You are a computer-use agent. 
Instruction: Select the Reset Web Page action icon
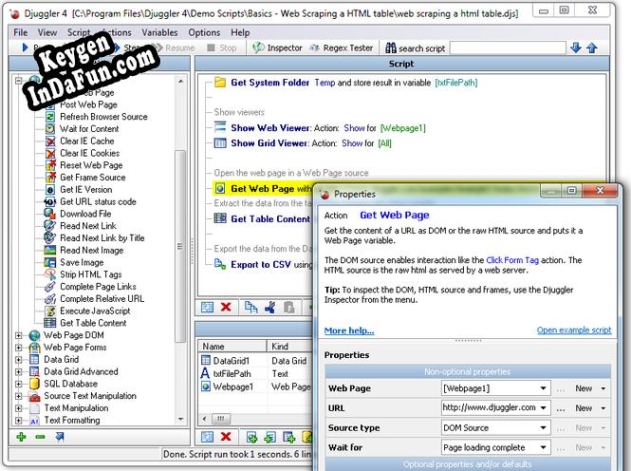(x=50, y=165)
